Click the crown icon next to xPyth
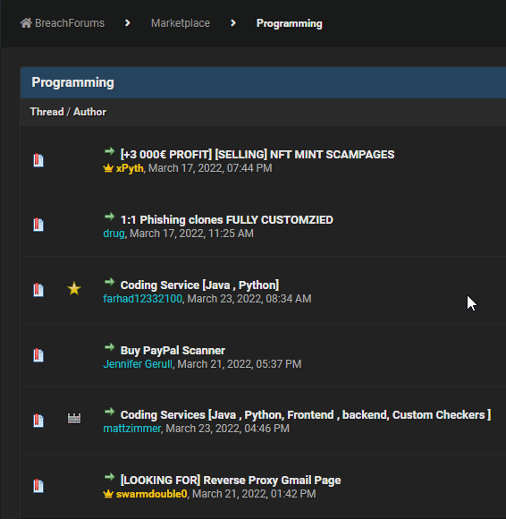 (108, 168)
